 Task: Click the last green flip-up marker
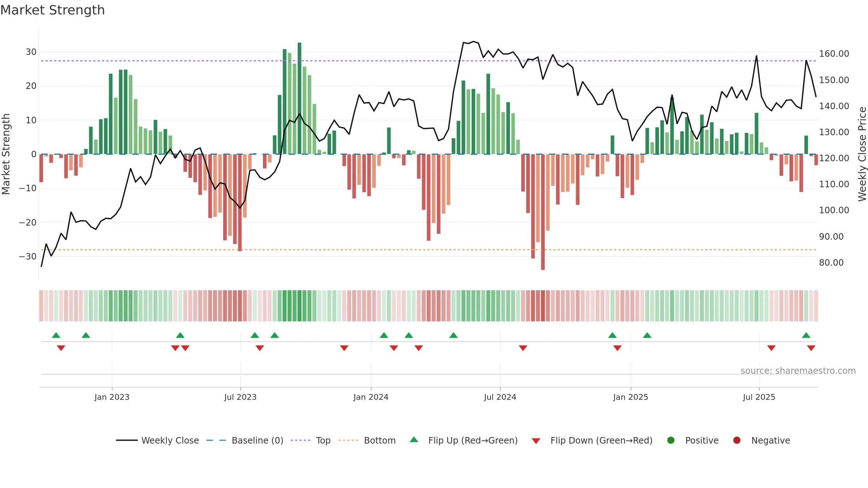pyautogui.click(x=806, y=335)
